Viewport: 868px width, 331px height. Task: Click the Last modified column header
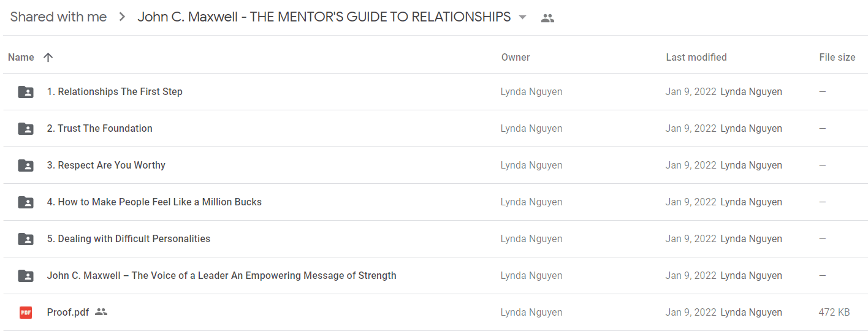696,57
